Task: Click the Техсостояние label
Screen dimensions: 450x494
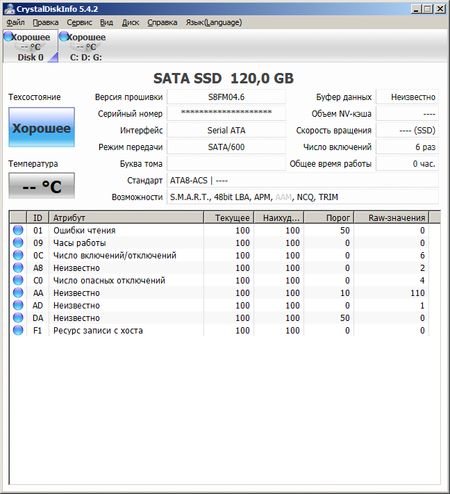Action: coord(34,97)
